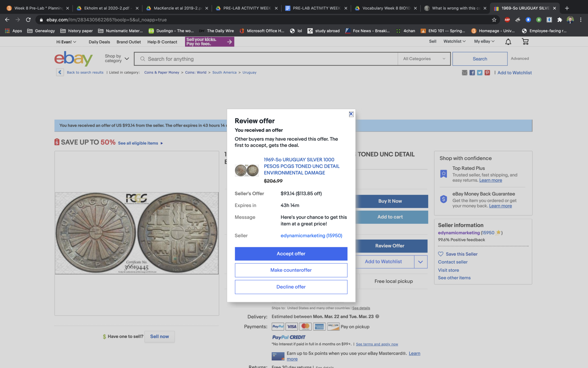Share listing via Pinterest icon

pyautogui.click(x=487, y=73)
